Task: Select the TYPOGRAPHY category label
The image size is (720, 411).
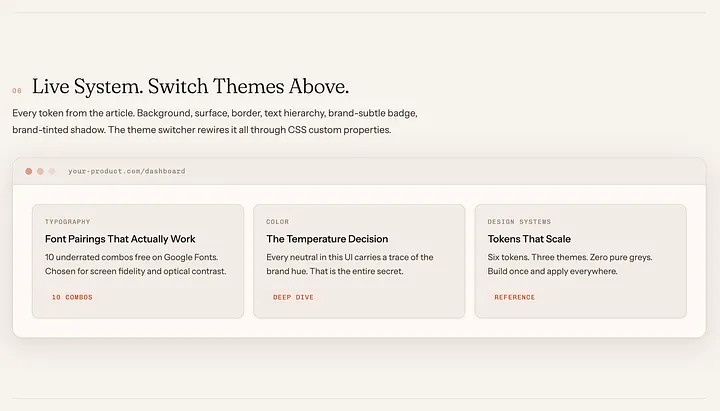Action: pyautogui.click(x=68, y=222)
